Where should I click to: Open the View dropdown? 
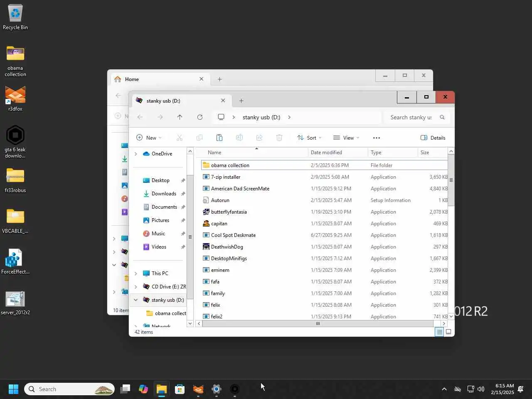[346, 138]
